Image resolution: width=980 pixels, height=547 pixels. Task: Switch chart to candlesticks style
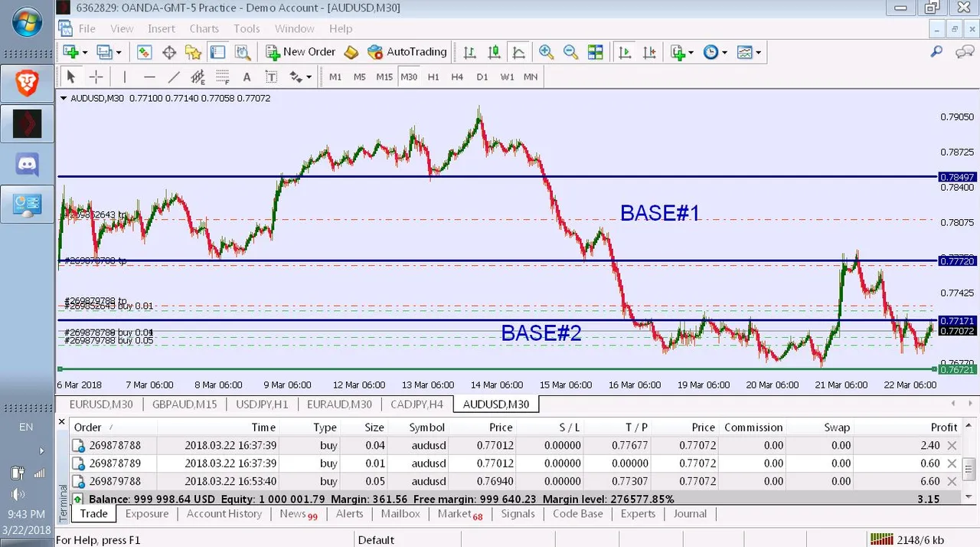coord(495,52)
